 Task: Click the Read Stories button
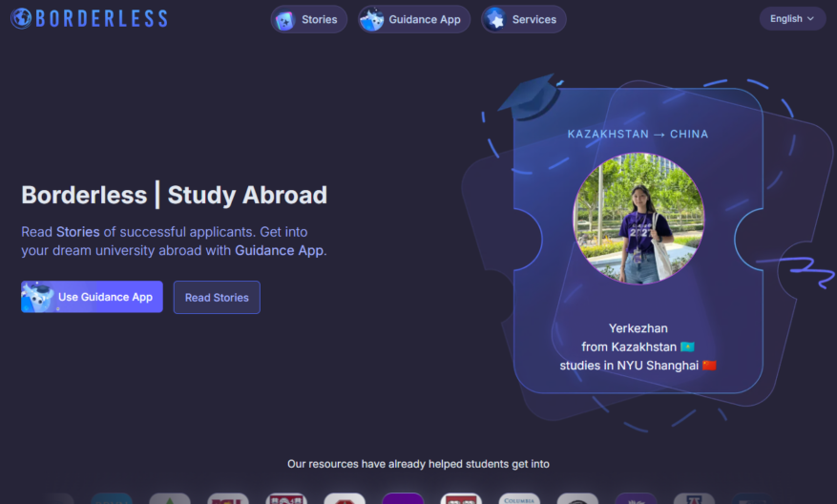click(x=217, y=298)
